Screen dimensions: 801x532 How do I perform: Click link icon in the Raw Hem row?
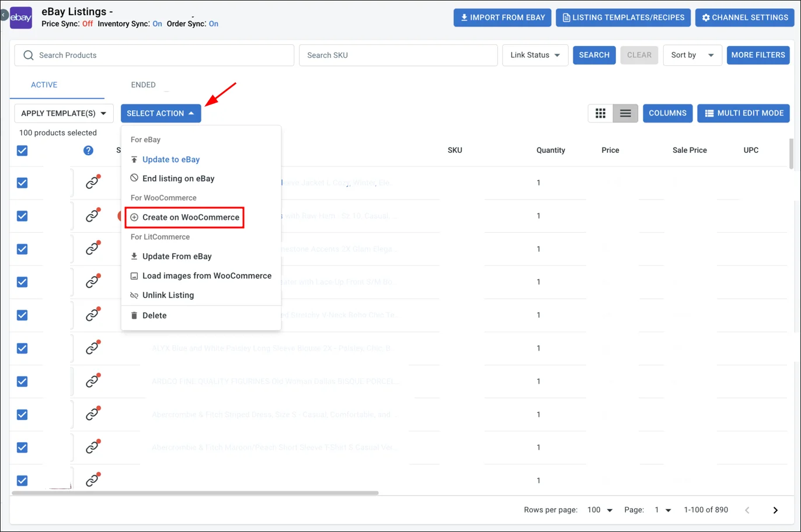click(92, 216)
